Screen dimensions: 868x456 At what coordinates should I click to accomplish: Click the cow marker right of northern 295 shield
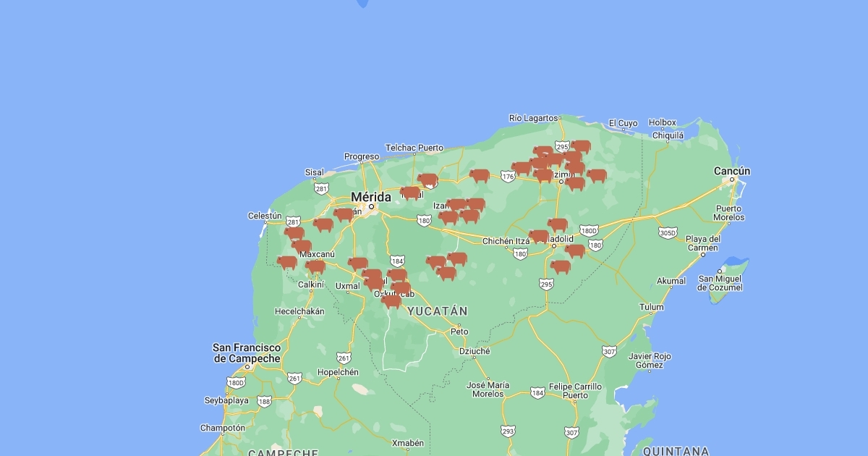pos(581,146)
